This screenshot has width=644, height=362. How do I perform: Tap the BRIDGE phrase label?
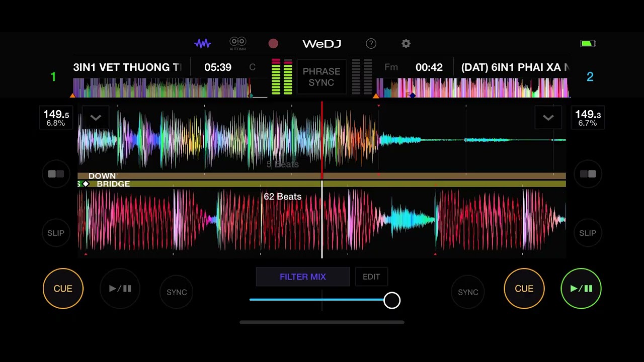[x=113, y=184]
